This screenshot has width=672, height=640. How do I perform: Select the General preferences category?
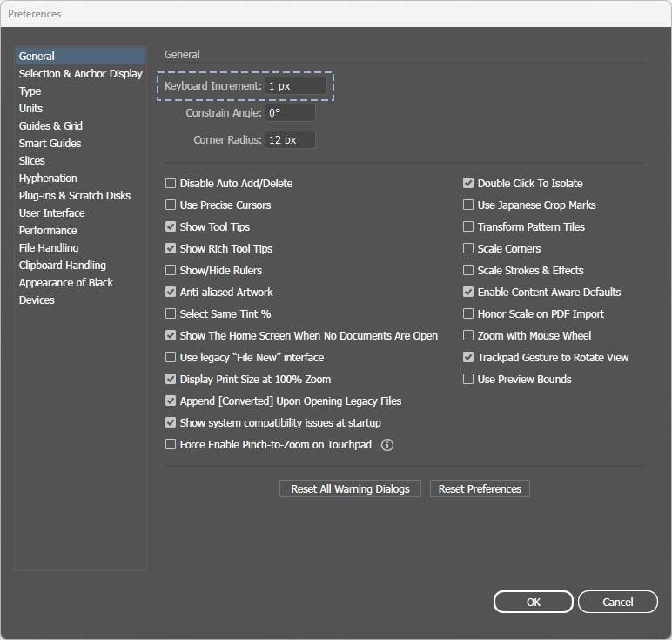[x=81, y=56]
